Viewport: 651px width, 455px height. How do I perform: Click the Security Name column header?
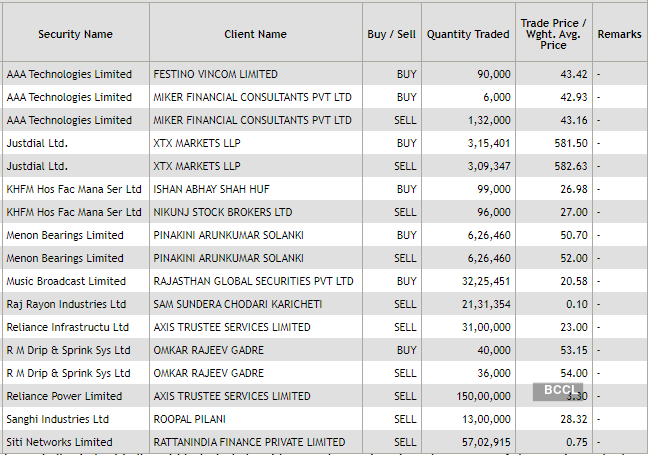[x=75, y=34]
